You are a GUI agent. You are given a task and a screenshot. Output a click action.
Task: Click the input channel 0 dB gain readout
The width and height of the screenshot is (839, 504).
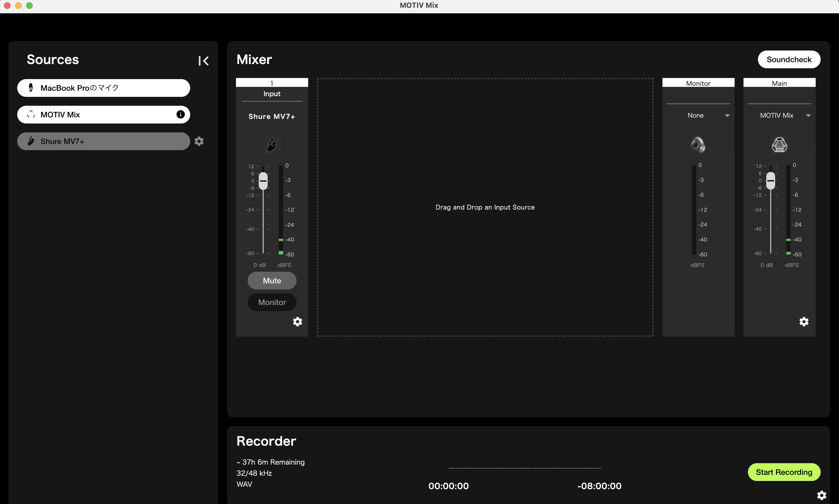(260, 265)
